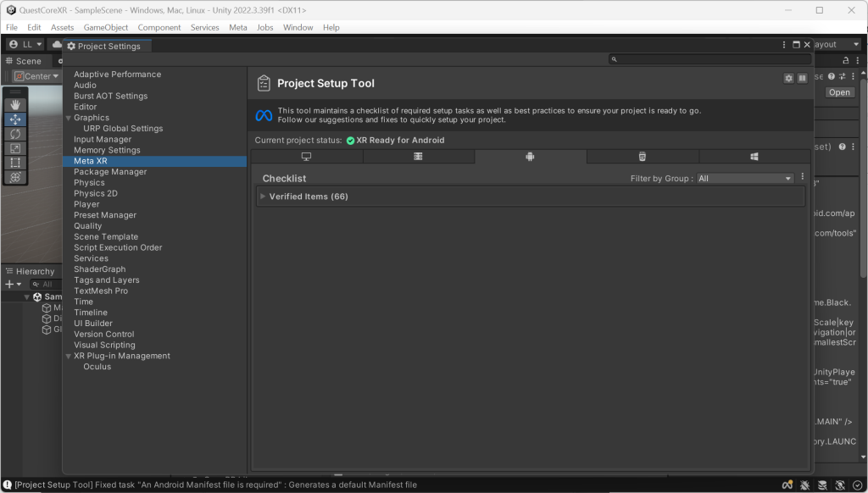Click the Project Settings search field
868x493 pixels.
click(710, 59)
